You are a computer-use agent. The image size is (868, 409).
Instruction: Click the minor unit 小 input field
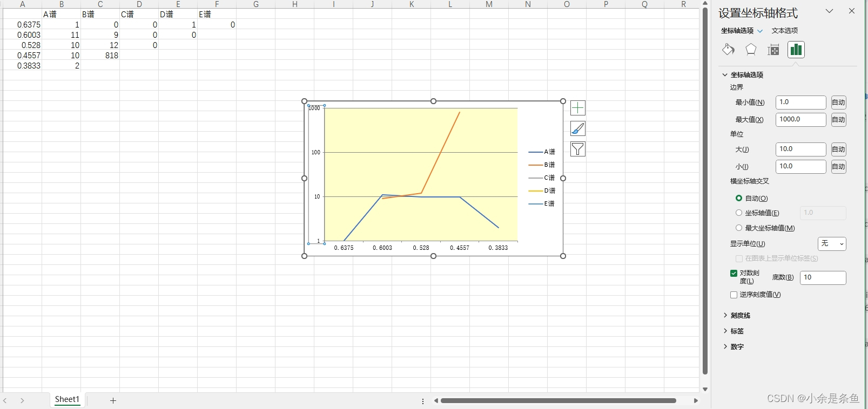[801, 167]
